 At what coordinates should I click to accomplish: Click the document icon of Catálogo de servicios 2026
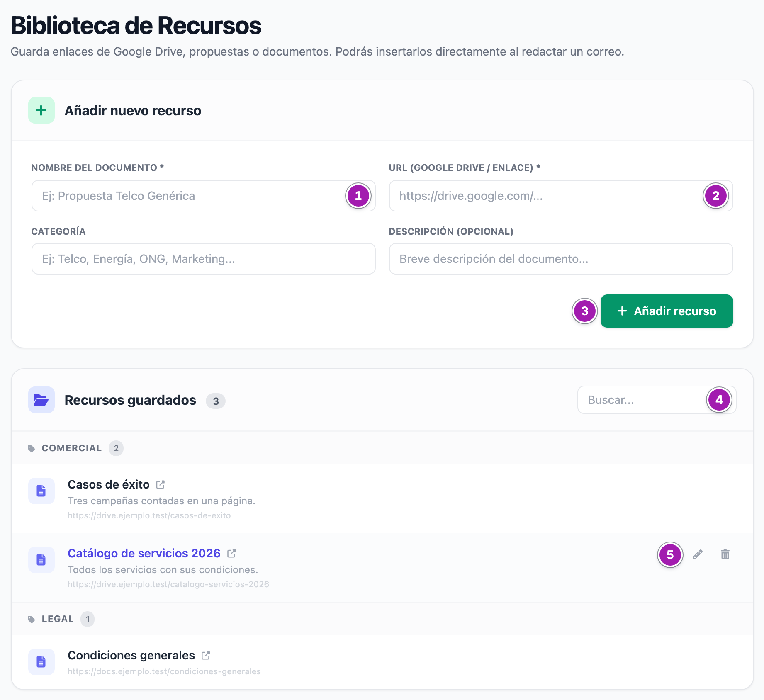point(41,560)
